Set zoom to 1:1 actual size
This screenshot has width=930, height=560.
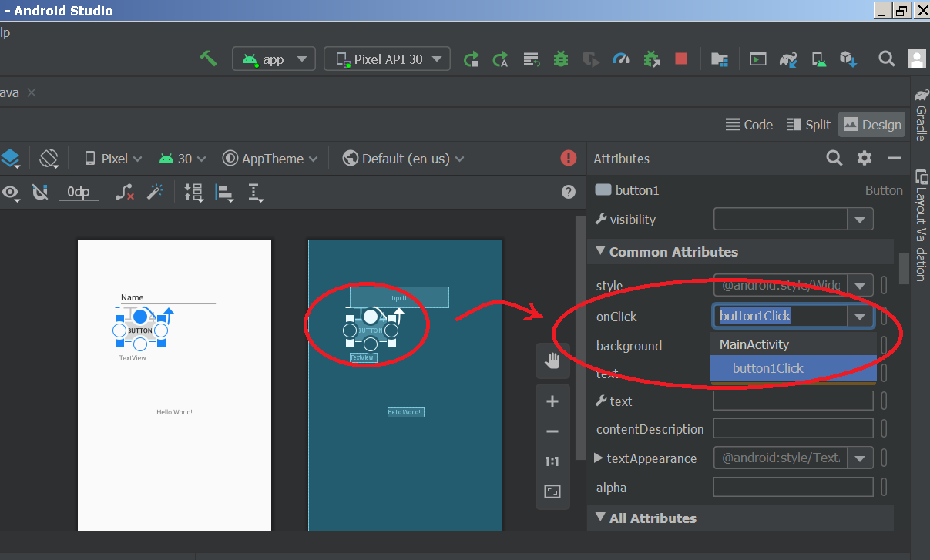pyautogui.click(x=552, y=461)
